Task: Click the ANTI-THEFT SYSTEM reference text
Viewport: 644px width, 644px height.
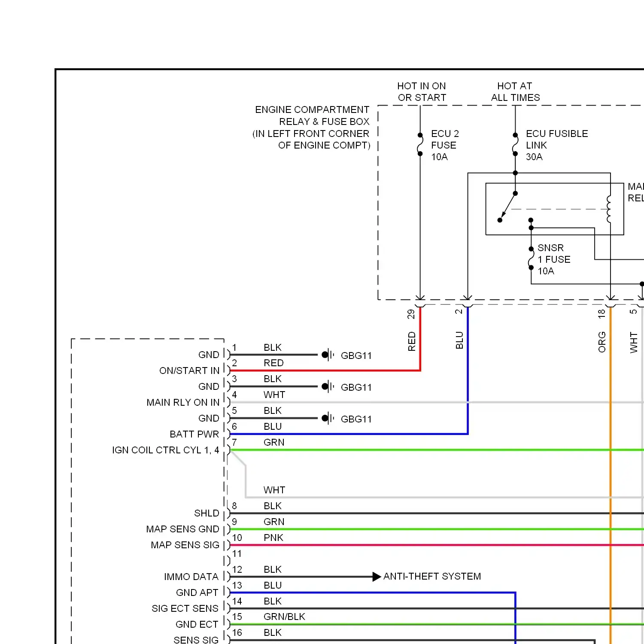Action: [432, 576]
